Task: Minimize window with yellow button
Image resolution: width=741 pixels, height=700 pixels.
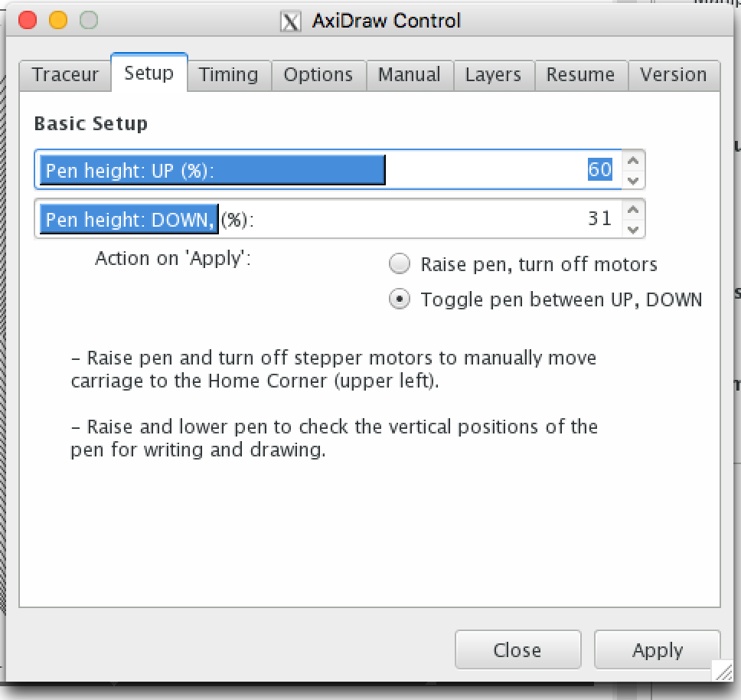Action: click(58, 21)
